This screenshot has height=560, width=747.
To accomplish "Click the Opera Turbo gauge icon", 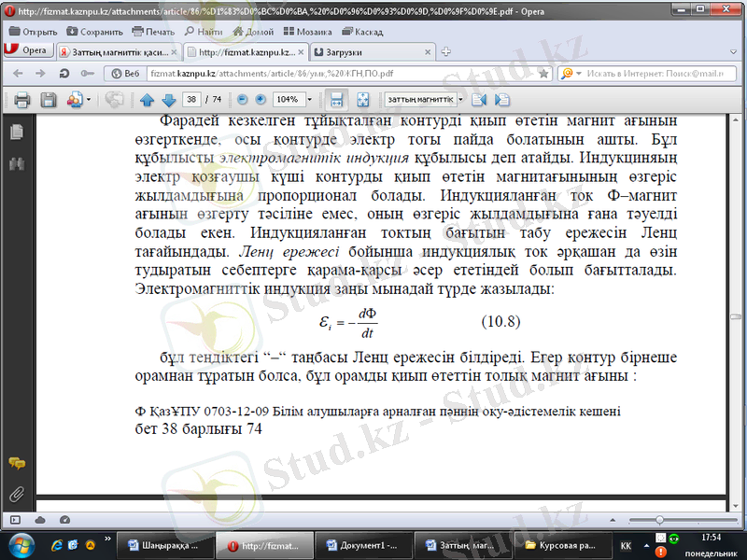I will [64, 520].
